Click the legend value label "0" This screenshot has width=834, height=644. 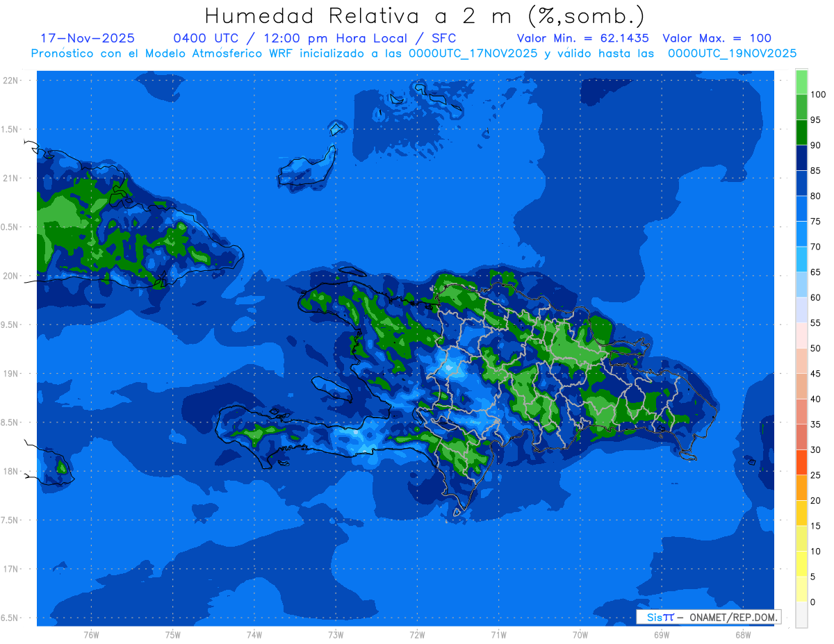pyautogui.click(x=813, y=602)
